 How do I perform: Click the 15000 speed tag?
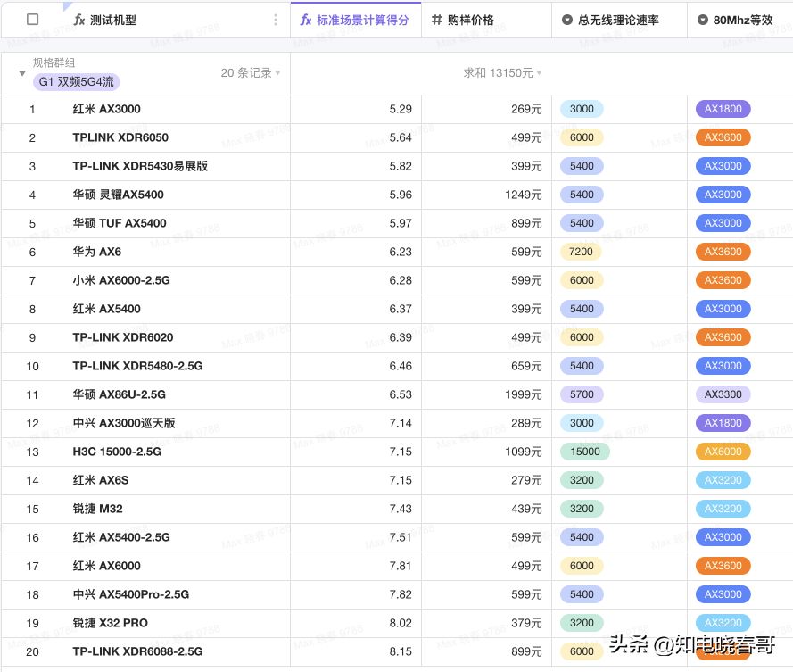click(x=585, y=452)
